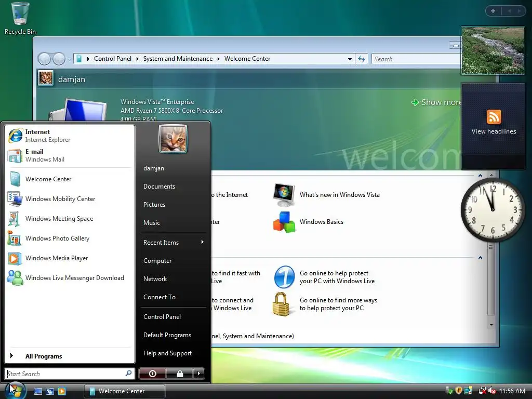Click Switch between windows quick launch icon
Screen dimensions: 532x399
tap(50, 391)
